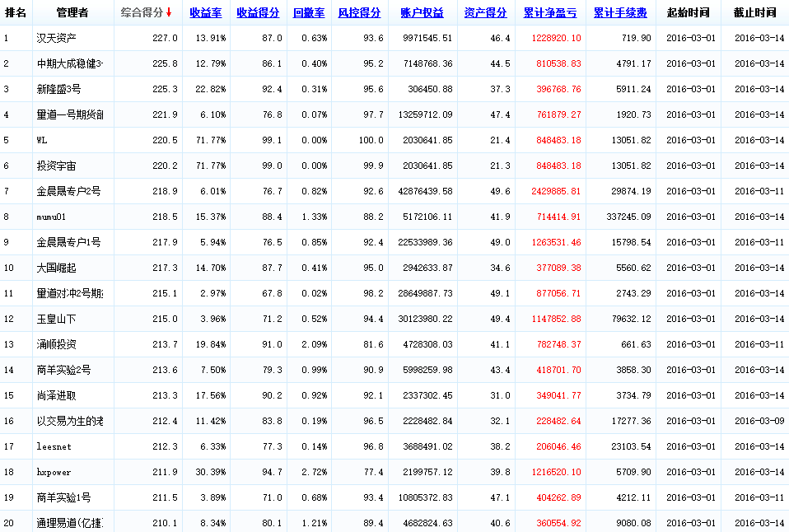The image size is (789, 532).
Task: Click the red sort arrow beside 综合得分
Action: click(x=169, y=12)
